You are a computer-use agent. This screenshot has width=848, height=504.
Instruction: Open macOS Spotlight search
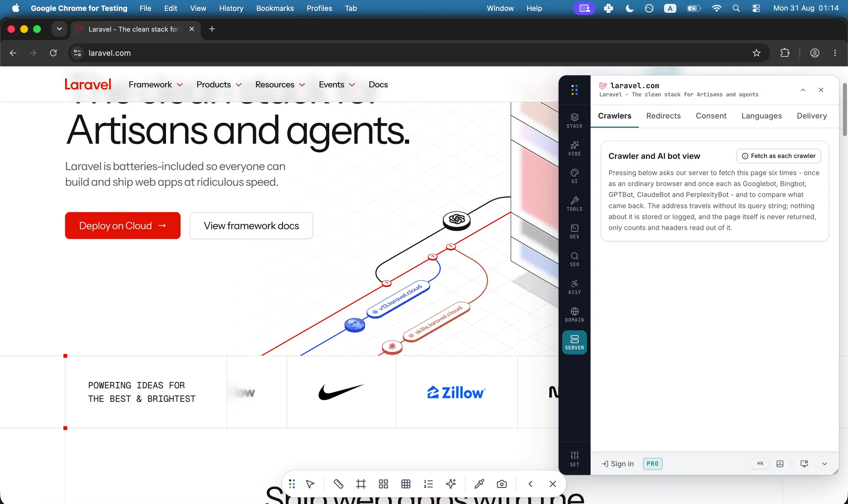(x=736, y=8)
